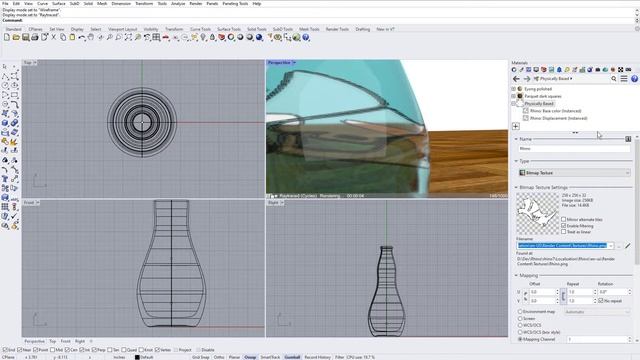The height and width of the screenshot is (360, 640).
Task: Click the four-viewport layout icon
Action: click(156, 38)
